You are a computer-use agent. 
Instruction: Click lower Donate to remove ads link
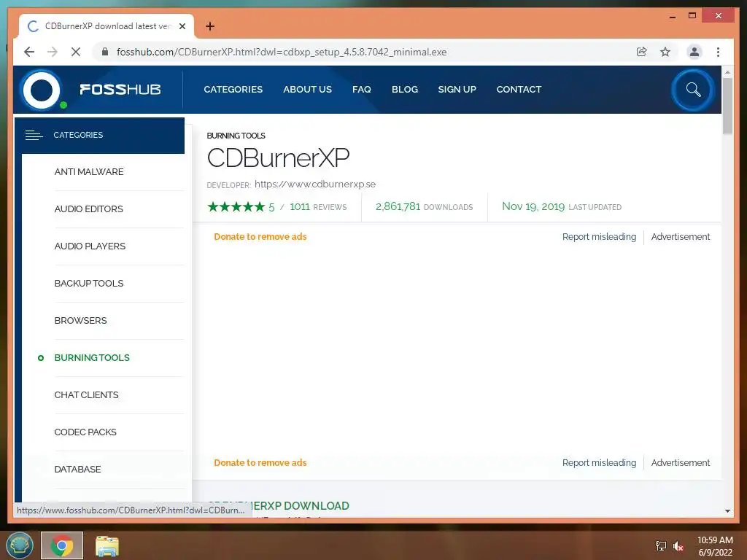pos(260,463)
